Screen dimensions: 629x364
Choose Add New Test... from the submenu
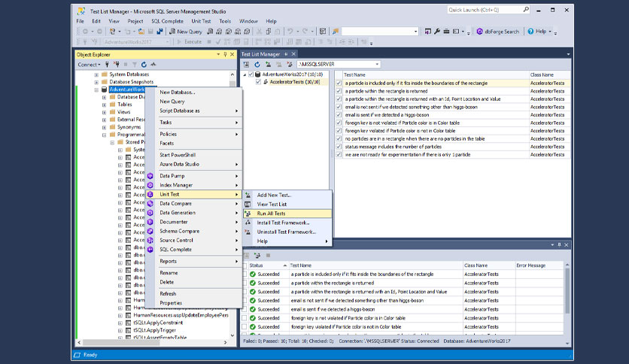287,196
